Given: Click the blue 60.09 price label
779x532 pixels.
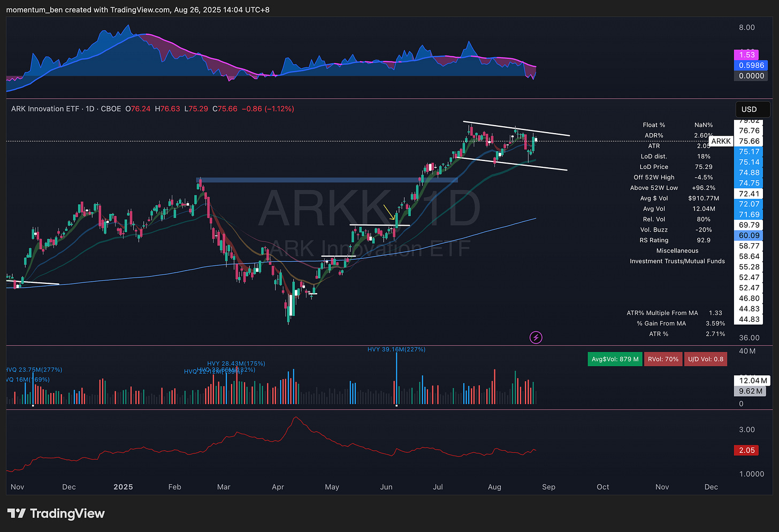Looking at the screenshot, I should pos(749,235).
